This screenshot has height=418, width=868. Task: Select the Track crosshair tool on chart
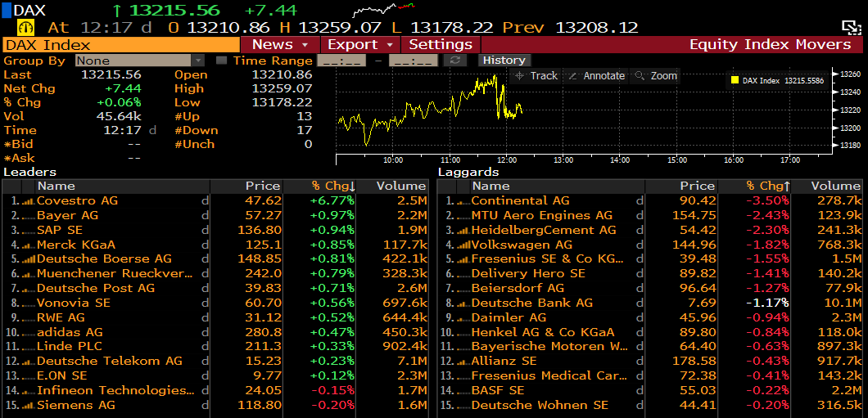536,76
